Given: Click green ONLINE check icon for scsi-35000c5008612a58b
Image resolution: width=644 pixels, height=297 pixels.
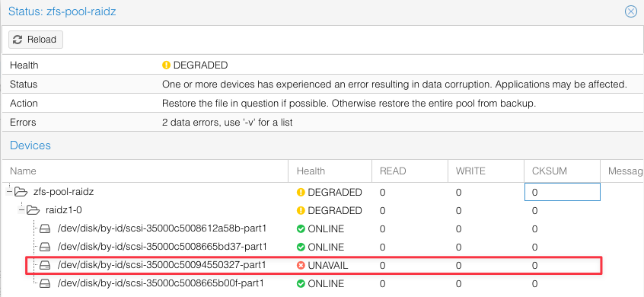Looking at the screenshot, I should pyautogui.click(x=301, y=228).
